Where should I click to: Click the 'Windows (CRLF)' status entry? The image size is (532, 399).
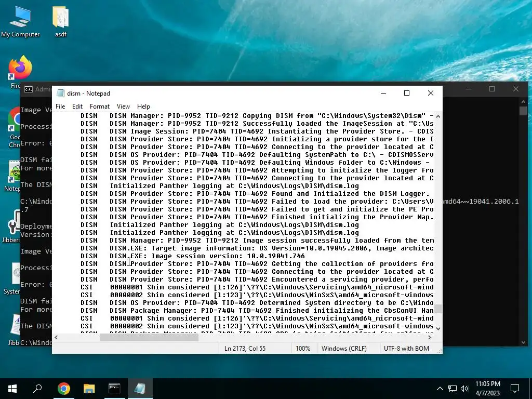click(344, 349)
